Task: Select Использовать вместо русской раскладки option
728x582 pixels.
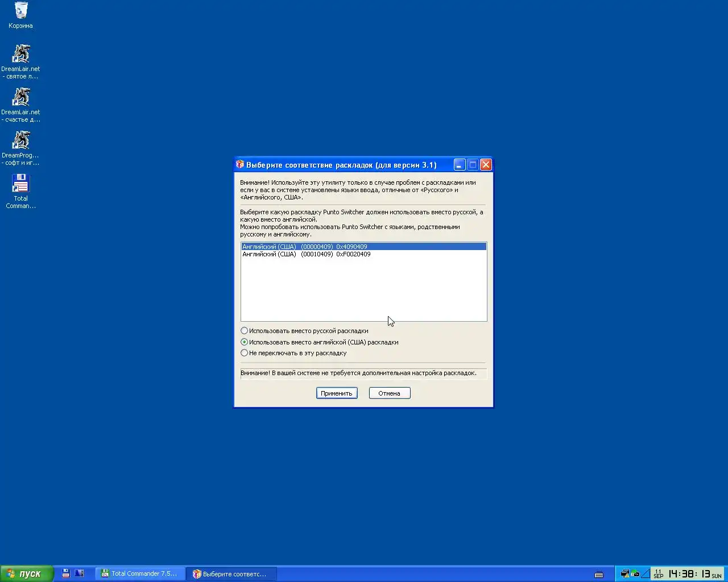Action: pyautogui.click(x=304, y=331)
